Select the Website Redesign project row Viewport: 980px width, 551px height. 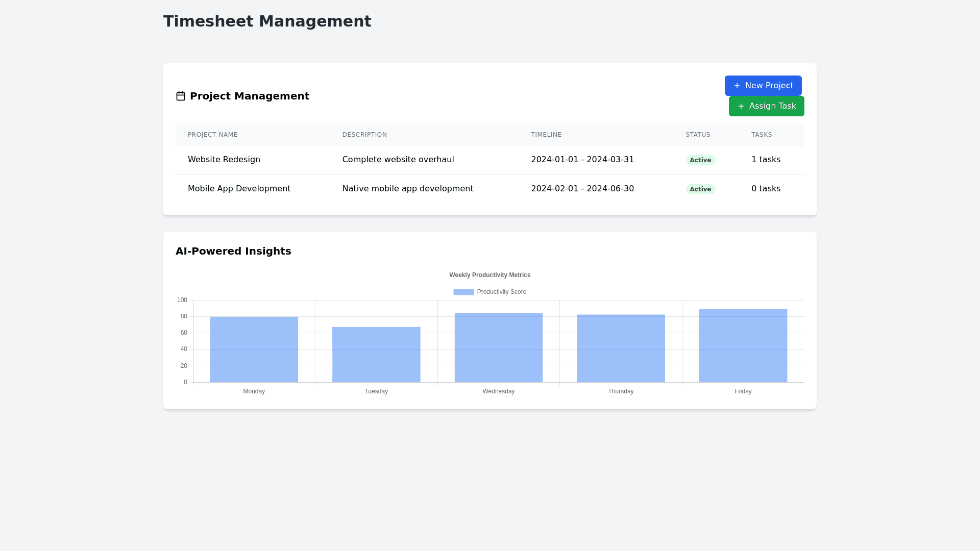point(224,160)
